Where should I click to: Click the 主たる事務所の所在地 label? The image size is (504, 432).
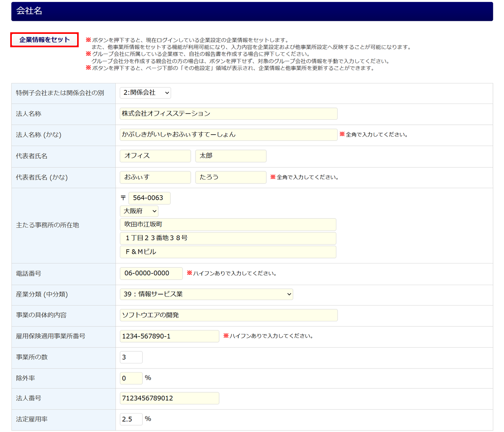(x=48, y=225)
